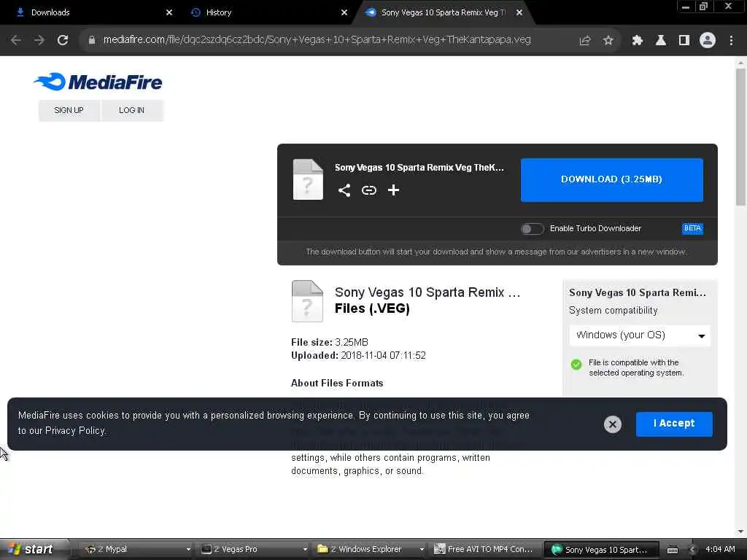747x560 pixels.
Task: Copy link using the chain icon
Action: [368, 190]
